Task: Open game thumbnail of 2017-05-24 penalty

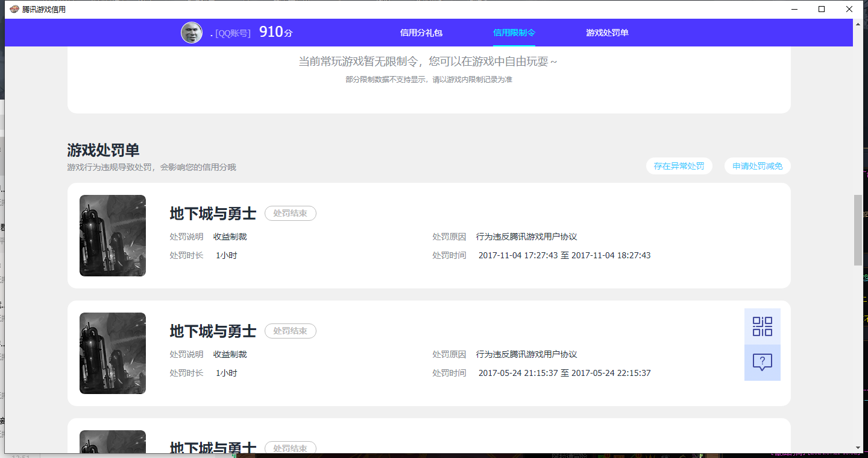Action: (x=113, y=353)
